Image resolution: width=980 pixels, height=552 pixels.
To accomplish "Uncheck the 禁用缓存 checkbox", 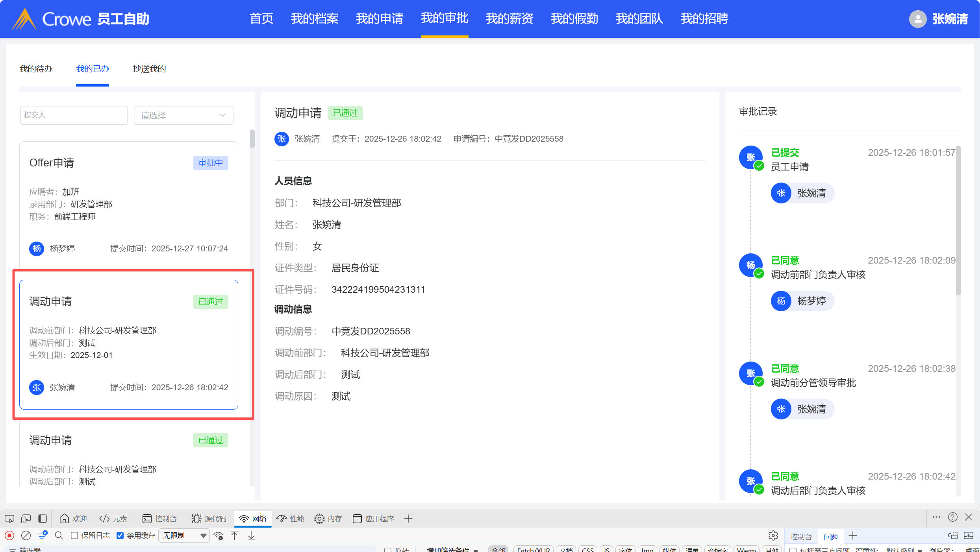I will coord(120,535).
